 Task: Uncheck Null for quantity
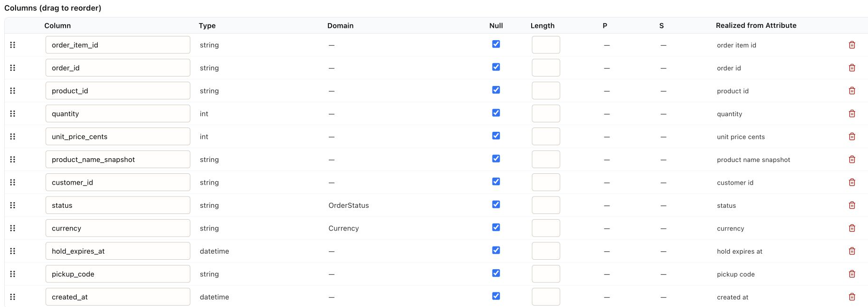[x=496, y=113]
